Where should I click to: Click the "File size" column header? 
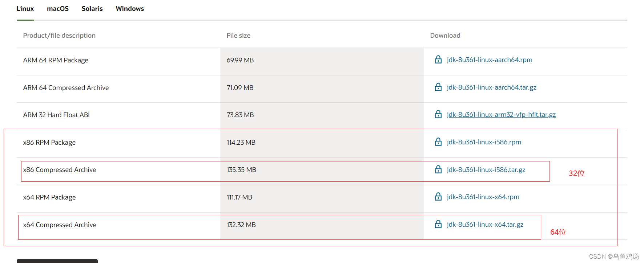(x=238, y=36)
